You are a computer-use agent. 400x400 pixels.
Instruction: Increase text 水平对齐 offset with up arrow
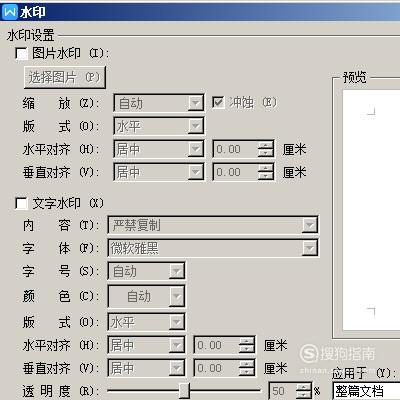click(247, 341)
